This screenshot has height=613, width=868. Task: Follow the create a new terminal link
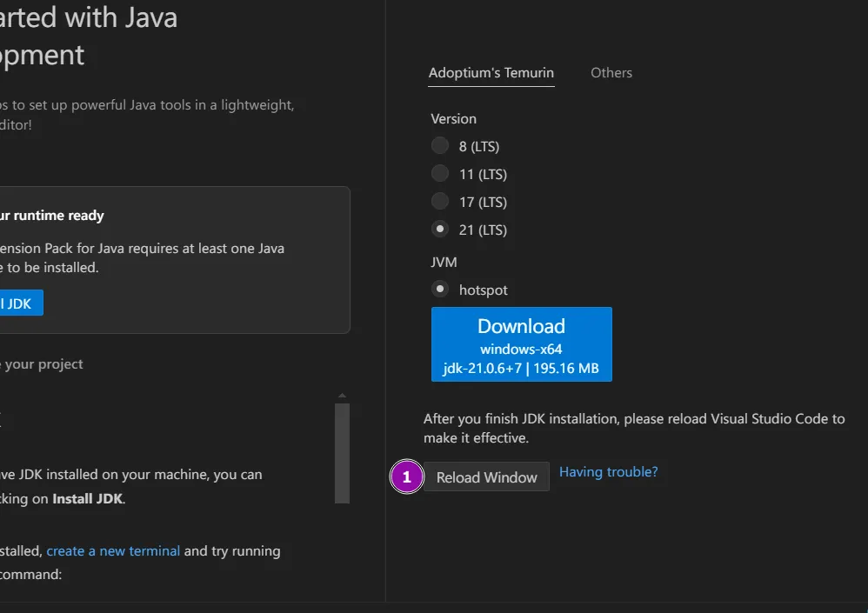(x=113, y=551)
